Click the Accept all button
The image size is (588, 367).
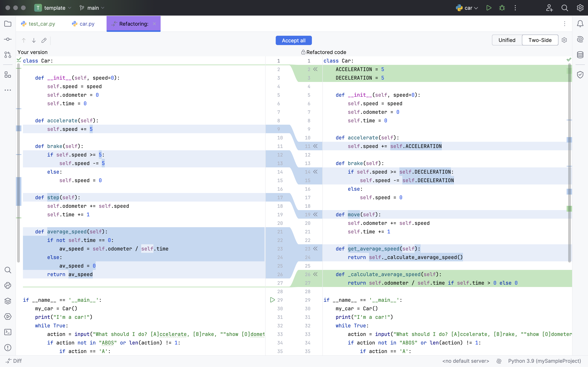click(x=294, y=40)
